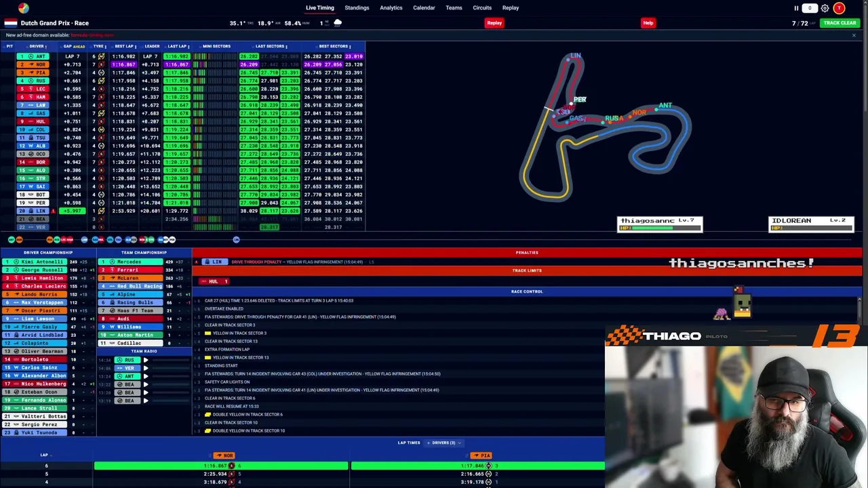
Task: Click the Lewis Hamilton championship row
Action: 48,278
